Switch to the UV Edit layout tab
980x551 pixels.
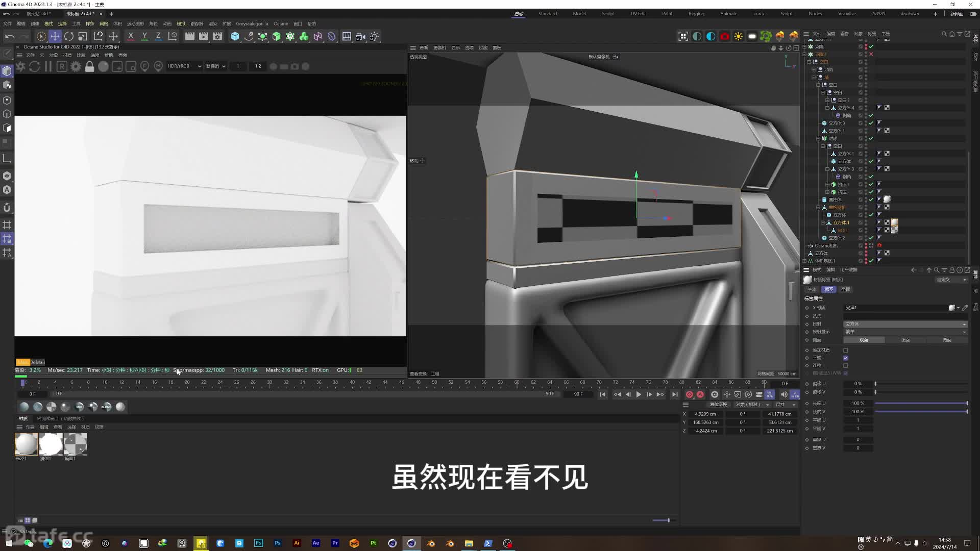click(x=638, y=14)
